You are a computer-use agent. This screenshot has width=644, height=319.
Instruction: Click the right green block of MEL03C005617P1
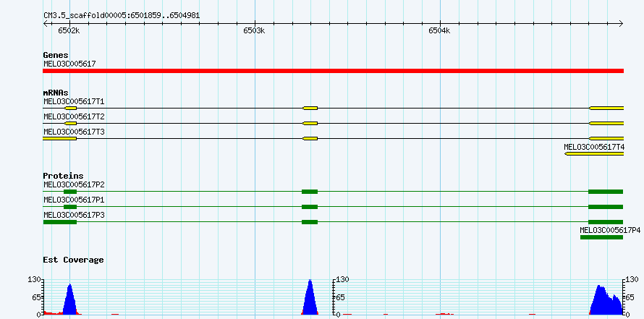(606, 207)
